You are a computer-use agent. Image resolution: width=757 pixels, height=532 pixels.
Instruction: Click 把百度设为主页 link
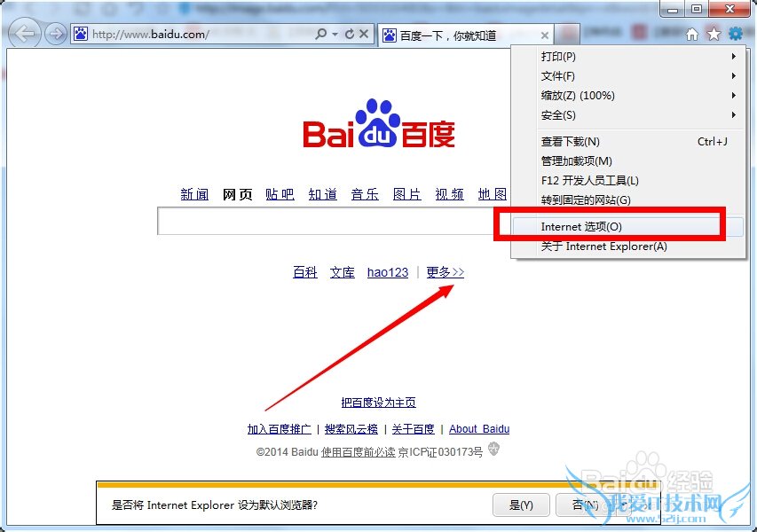(x=378, y=403)
